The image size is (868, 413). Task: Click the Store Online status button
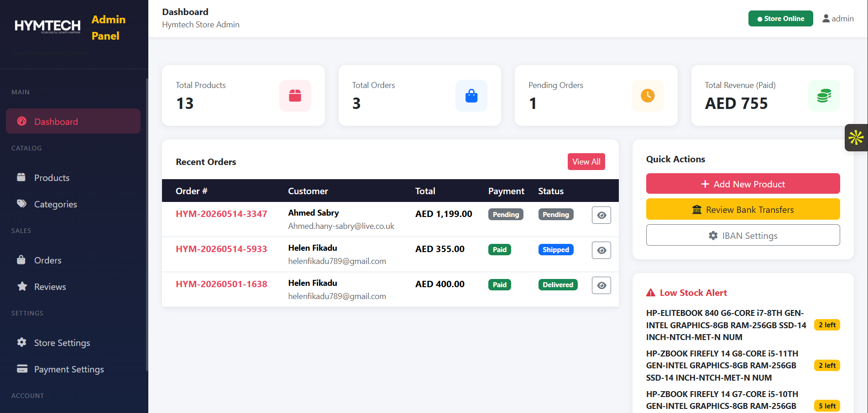click(781, 19)
